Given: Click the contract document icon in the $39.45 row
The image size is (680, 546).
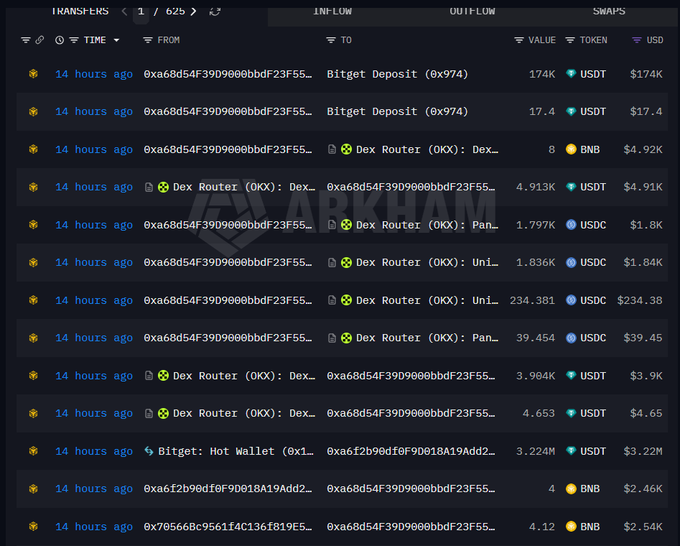Looking at the screenshot, I should (332, 338).
